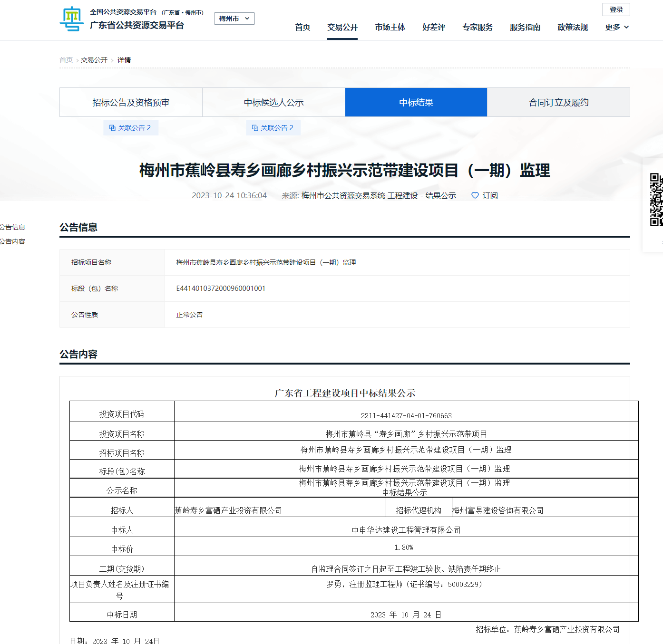This screenshot has width=663, height=644.
Task: Navigate to 服务指南 page
Action: coord(525,27)
